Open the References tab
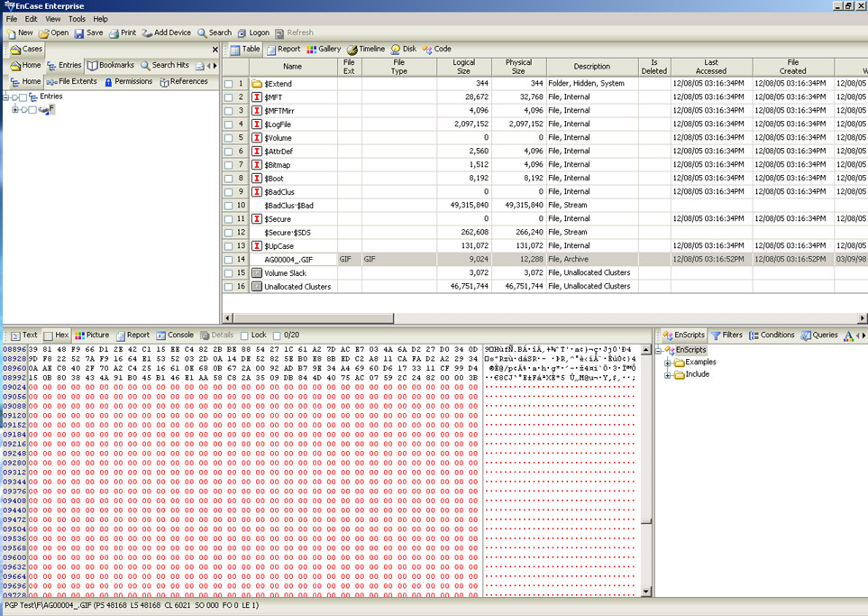868x616 pixels. (x=183, y=81)
